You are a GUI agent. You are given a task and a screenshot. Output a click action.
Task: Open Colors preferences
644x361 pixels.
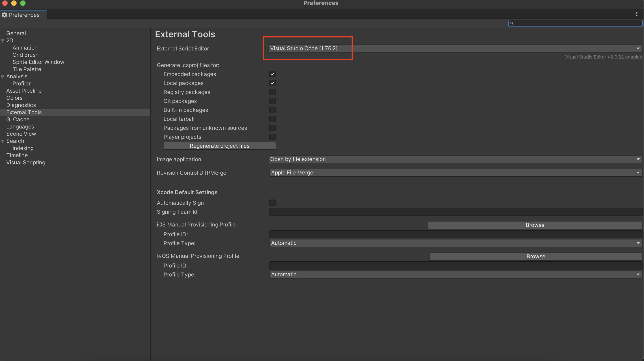(x=14, y=98)
